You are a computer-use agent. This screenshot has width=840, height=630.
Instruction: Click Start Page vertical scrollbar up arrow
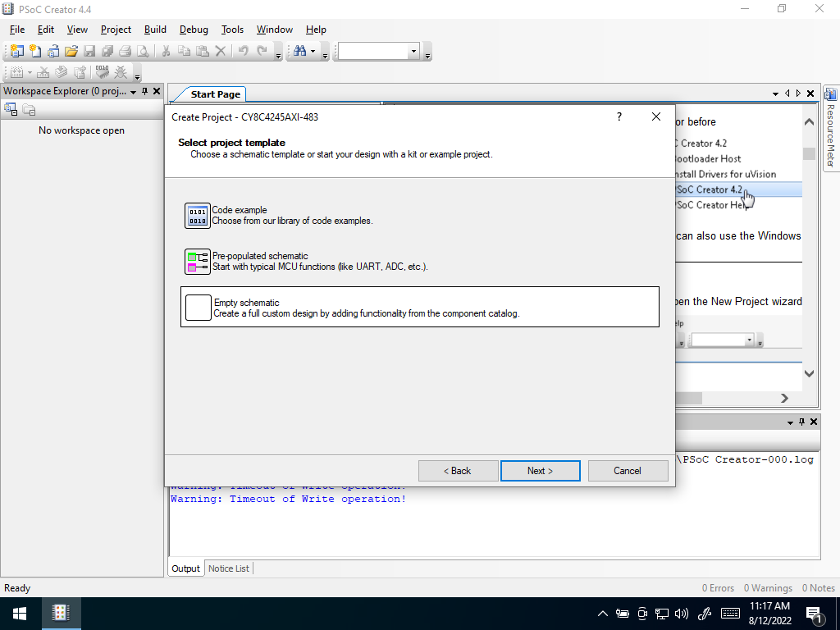810,122
